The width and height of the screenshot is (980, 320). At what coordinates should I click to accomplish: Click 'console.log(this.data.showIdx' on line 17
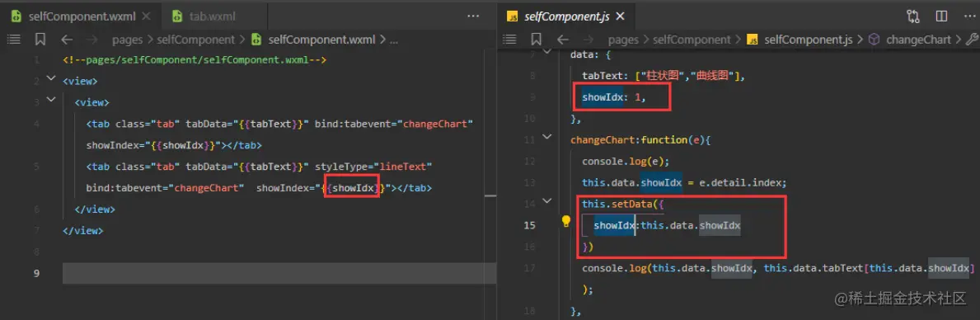pyautogui.click(x=667, y=268)
